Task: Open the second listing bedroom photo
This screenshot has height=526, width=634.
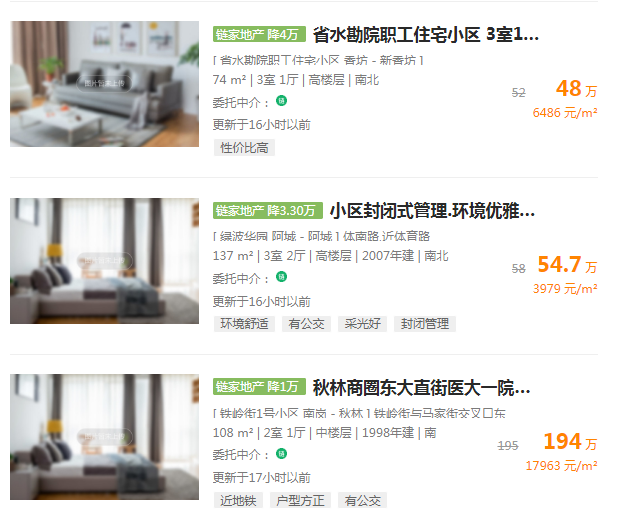Action: tap(104, 261)
